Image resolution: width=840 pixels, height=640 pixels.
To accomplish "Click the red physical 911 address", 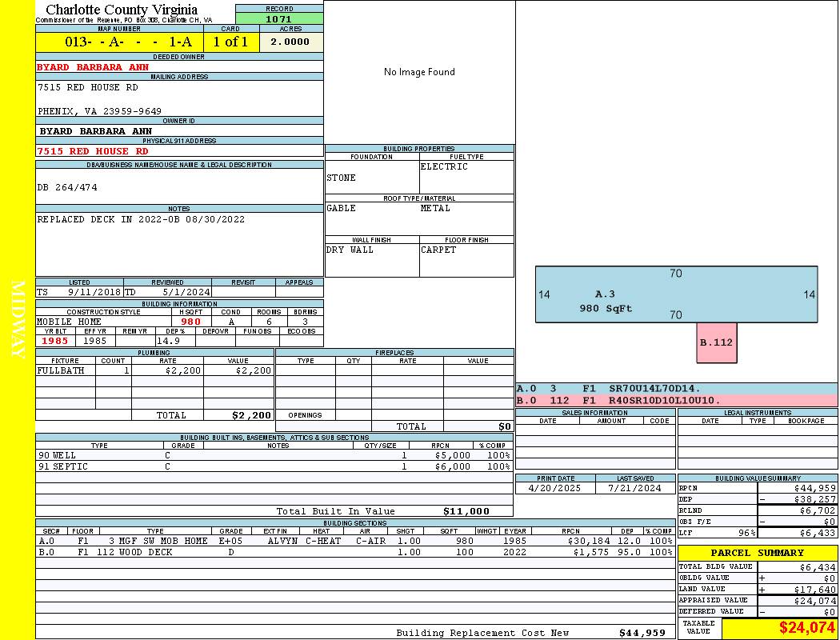I will [93, 151].
